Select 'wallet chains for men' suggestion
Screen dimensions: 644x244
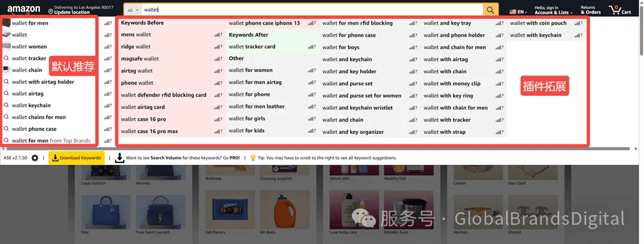(x=39, y=118)
